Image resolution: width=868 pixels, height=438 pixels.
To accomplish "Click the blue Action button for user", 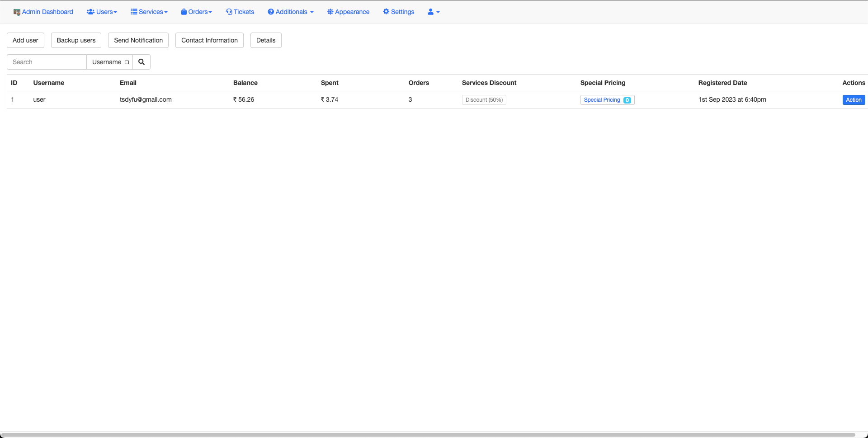I will 853,100.
